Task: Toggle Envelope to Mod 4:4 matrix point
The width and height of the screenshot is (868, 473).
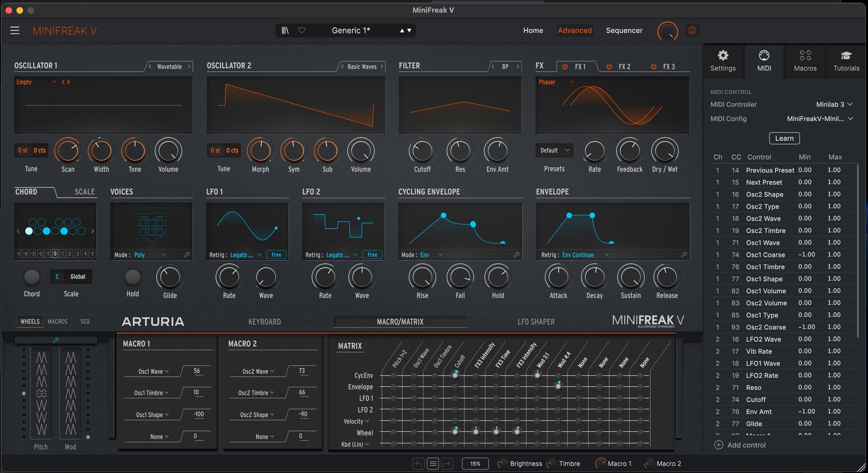Action: pyautogui.click(x=558, y=386)
